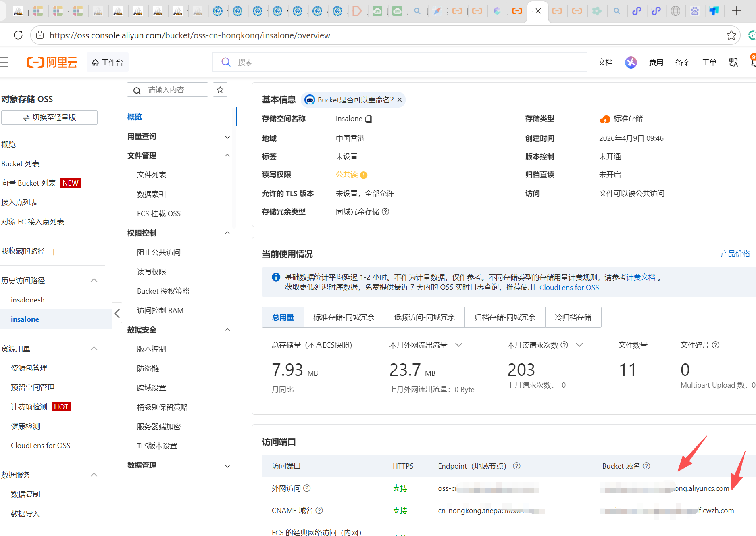The image size is (756, 536).
Task: Click the warning icon next to 公共读
Action: (364, 175)
